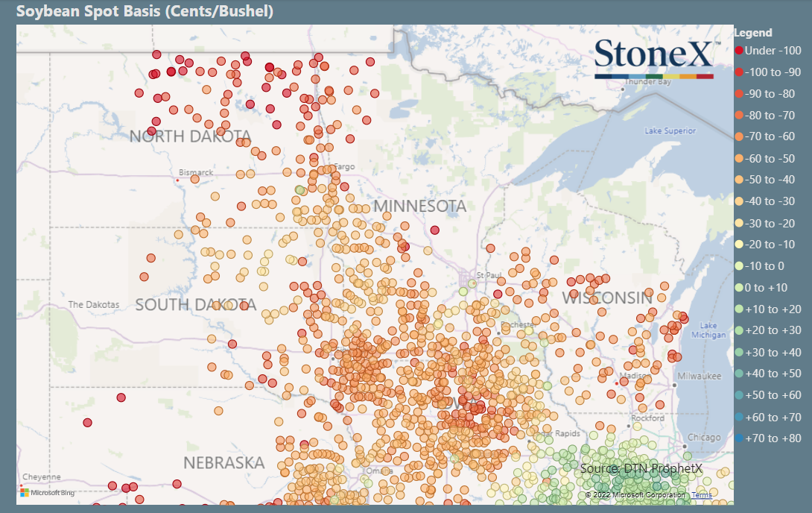Select '-20 to -10' legend entry
The image size is (812, 513).
coord(765,245)
